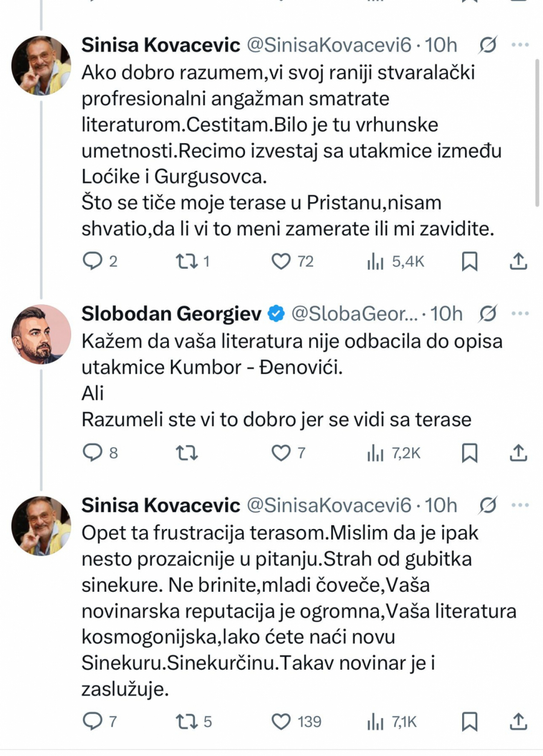Open Sinisa Kovacevic's avatar on last tweet
543x756 pixels.
(41, 525)
